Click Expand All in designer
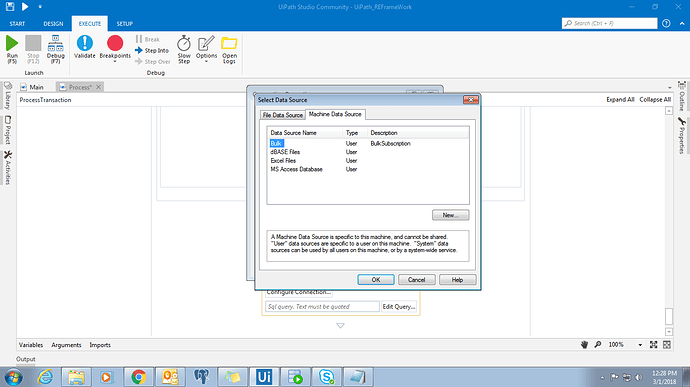Viewport: 690px width, 387px height. (620, 100)
